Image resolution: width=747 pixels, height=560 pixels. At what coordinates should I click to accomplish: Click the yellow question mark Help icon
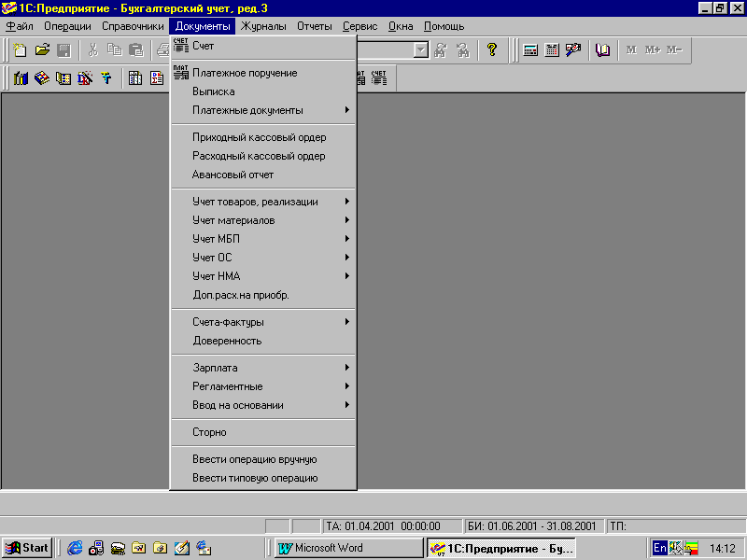(x=492, y=50)
